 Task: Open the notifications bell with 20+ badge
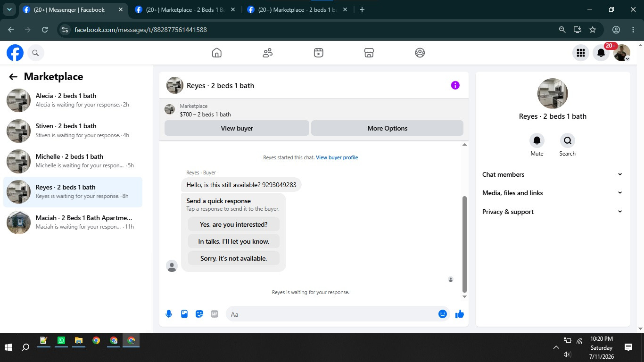601,53
